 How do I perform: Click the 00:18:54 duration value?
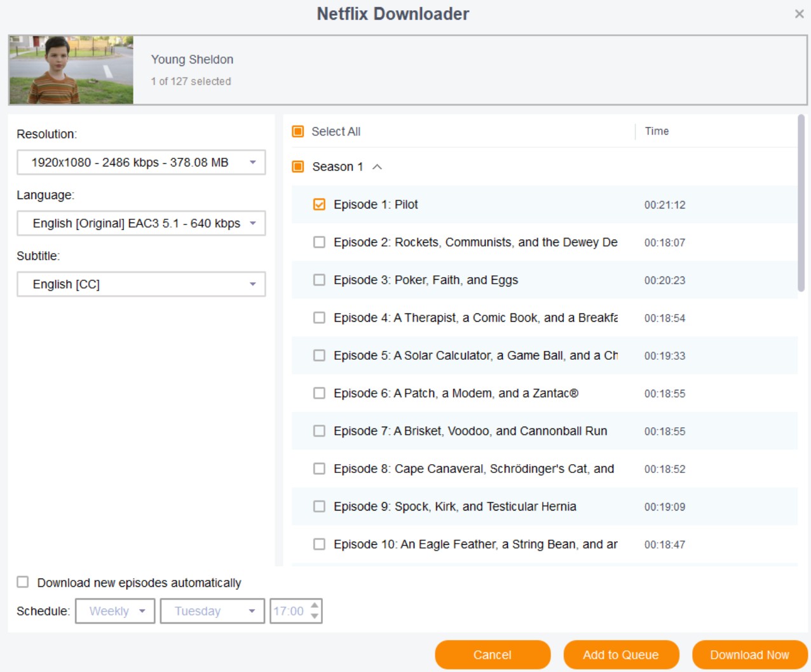tap(665, 318)
